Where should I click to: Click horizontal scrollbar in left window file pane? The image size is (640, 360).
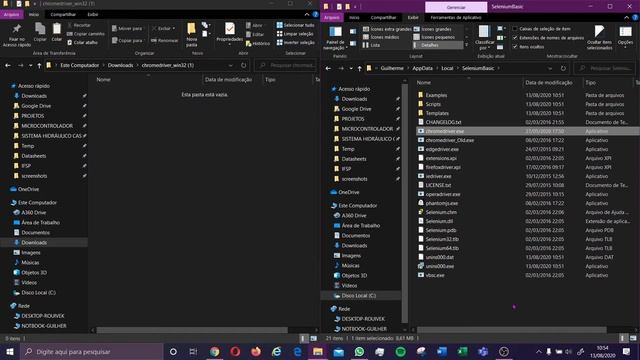click(x=192, y=330)
